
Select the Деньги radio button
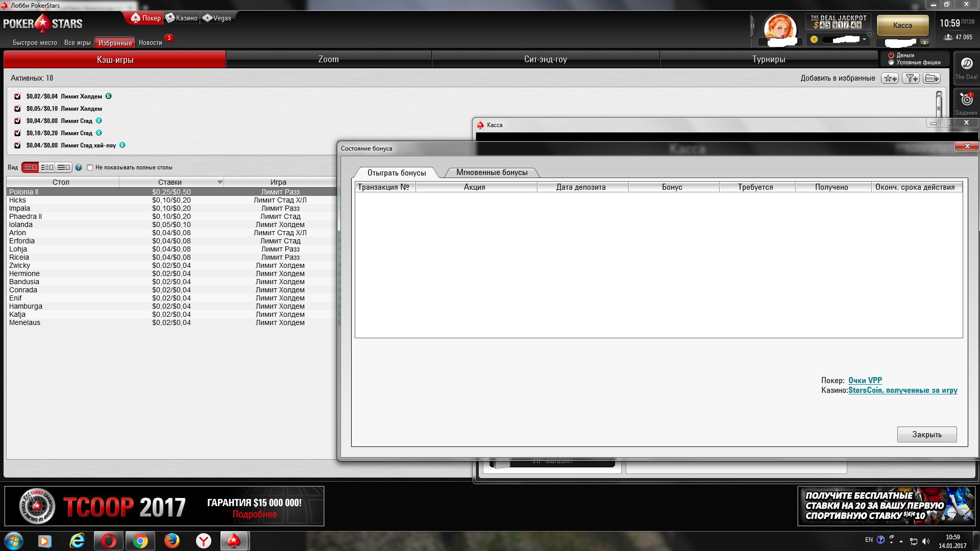tap(891, 55)
